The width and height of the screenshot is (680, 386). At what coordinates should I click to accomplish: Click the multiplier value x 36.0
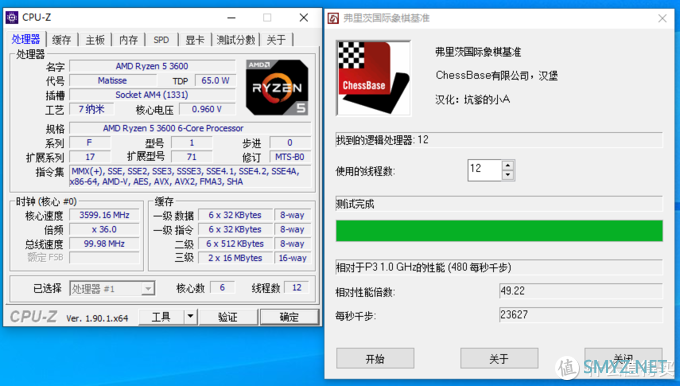pos(104,229)
